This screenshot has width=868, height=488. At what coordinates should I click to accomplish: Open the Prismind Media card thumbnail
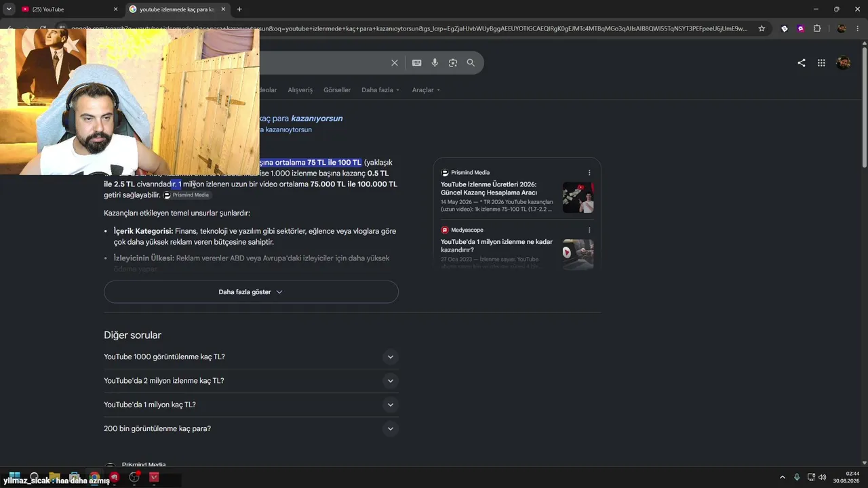[578, 197]
